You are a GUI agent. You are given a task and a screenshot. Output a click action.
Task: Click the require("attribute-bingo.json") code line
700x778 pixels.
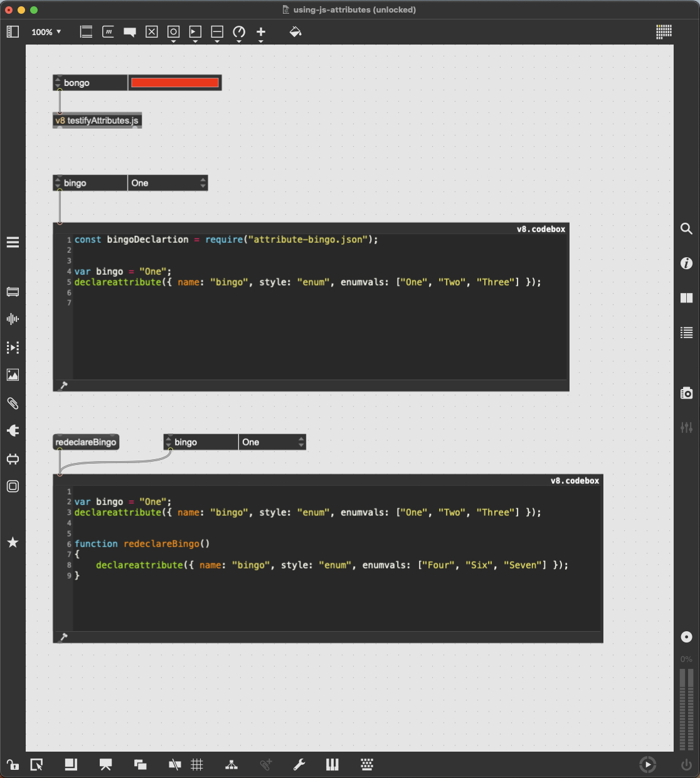pos(226,240)
